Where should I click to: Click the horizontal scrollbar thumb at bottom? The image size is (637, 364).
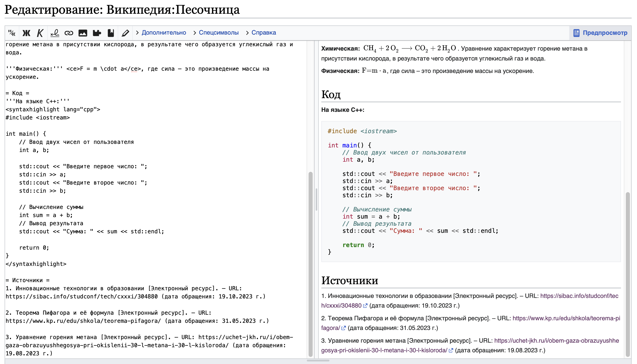(x=318, y=360)
